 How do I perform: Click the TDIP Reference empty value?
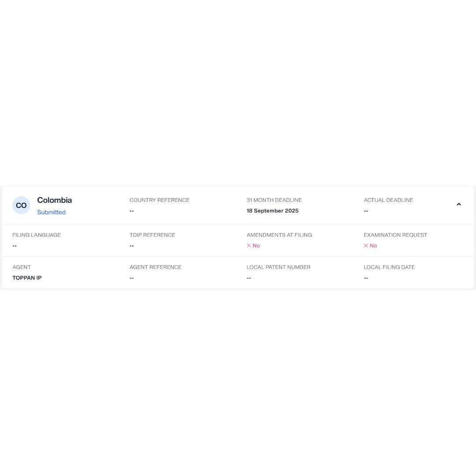pos(131,245)
